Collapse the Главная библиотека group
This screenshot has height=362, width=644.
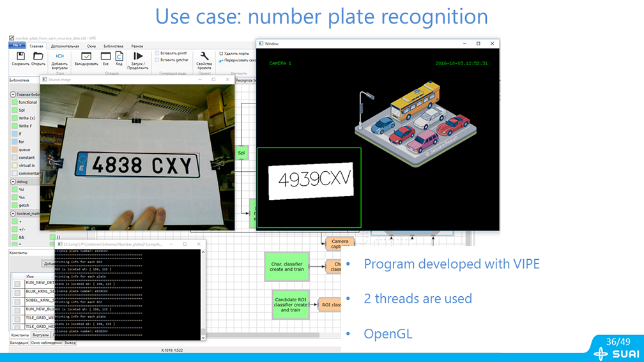tap(13, 94)
